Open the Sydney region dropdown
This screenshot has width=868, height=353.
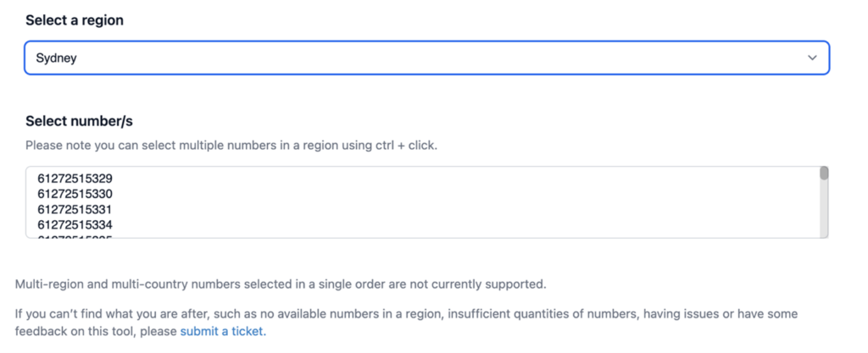tap(426, 58)
